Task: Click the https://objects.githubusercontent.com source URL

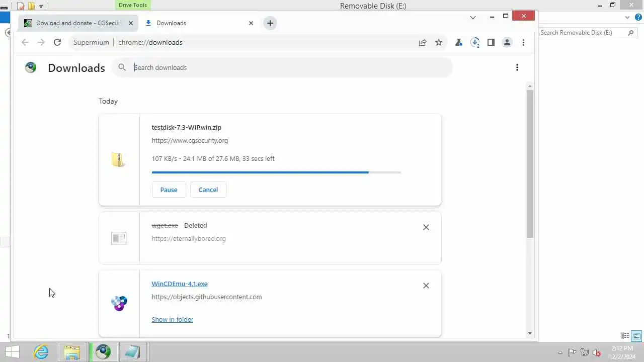Action: pyautogui.click(x=207, y=297)
